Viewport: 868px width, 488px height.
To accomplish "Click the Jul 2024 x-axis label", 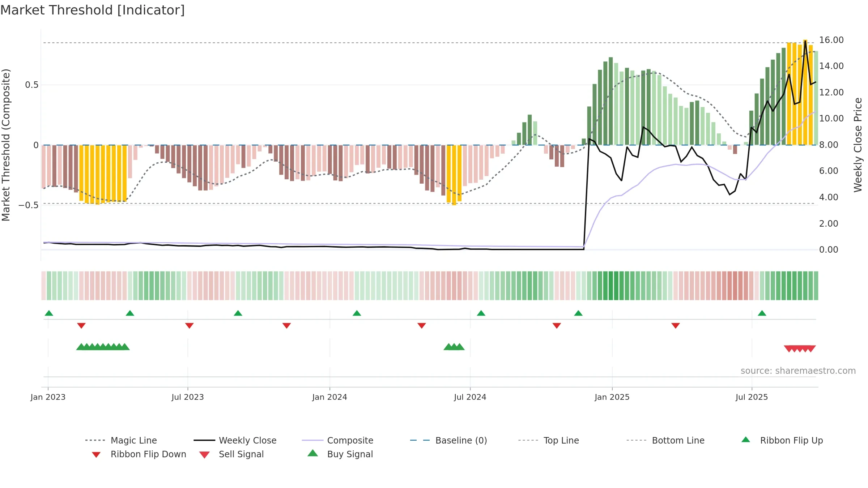I will click(x=470, y=397).
